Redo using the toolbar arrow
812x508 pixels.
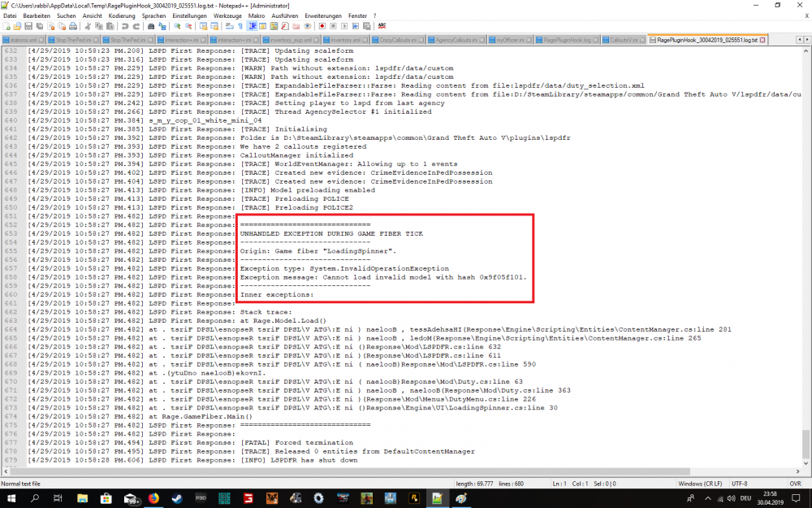(x=136, y=26)
